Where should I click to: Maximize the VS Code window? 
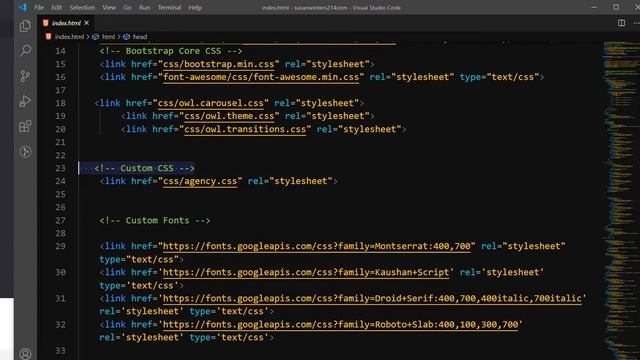pos(616,7)
